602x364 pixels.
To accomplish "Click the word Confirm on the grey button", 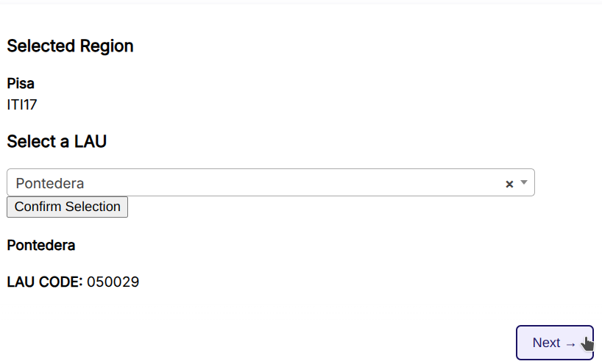I will (37, 207).
